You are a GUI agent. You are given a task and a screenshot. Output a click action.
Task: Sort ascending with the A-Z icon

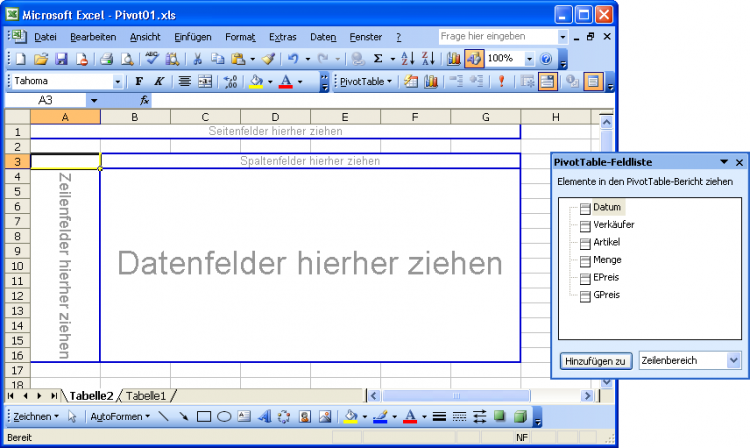tap(408, 59)
